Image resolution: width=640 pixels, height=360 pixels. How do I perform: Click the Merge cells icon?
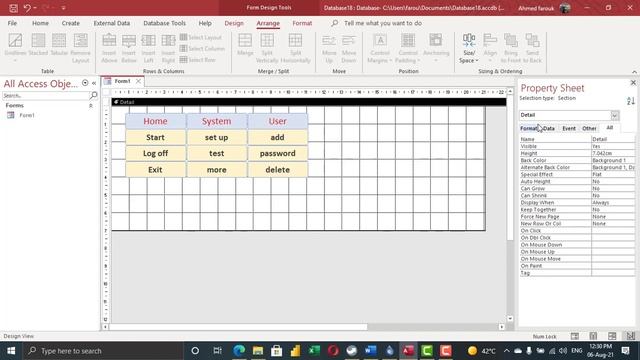pyautogui.click(x=245, y=45)
